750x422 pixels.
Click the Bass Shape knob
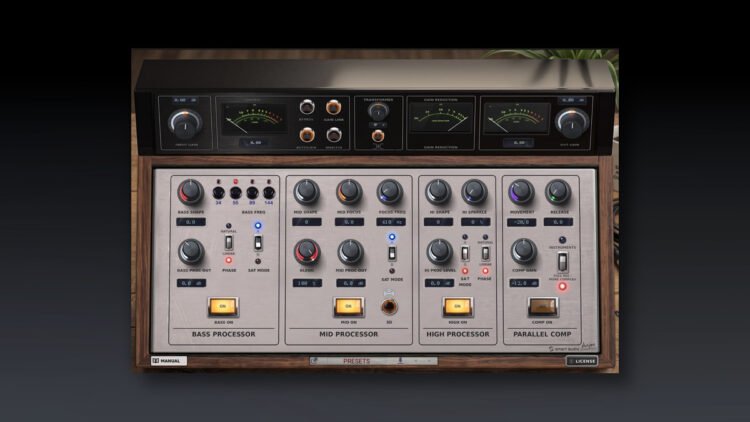click(190, 192)
